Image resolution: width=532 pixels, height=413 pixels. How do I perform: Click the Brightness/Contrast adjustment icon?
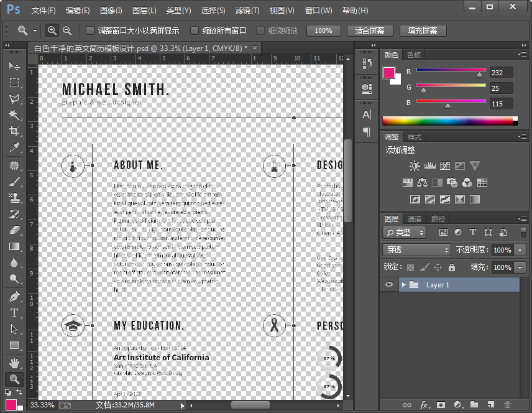pyautogui.click(x=414, y=166)
